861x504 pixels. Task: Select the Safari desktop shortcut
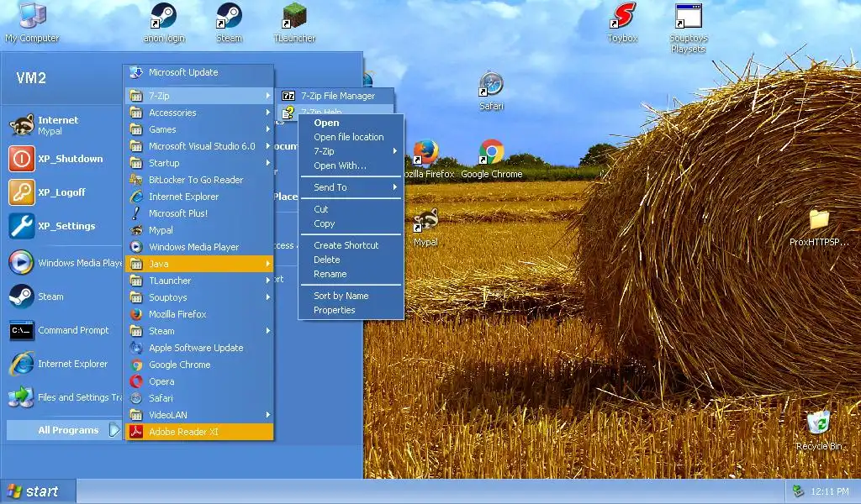tap(491, 91)
